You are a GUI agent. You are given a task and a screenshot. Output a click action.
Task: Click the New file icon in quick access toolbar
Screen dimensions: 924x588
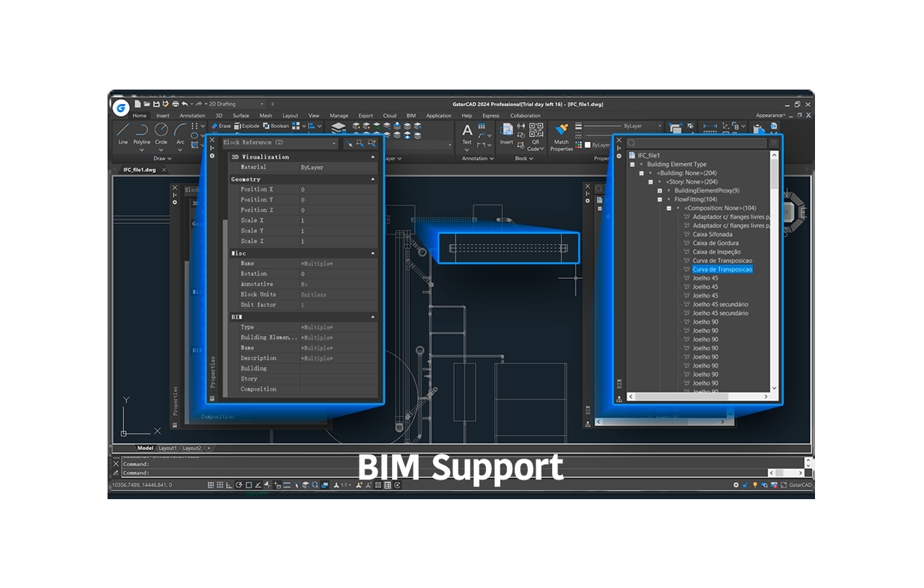(x=138, y=104)
